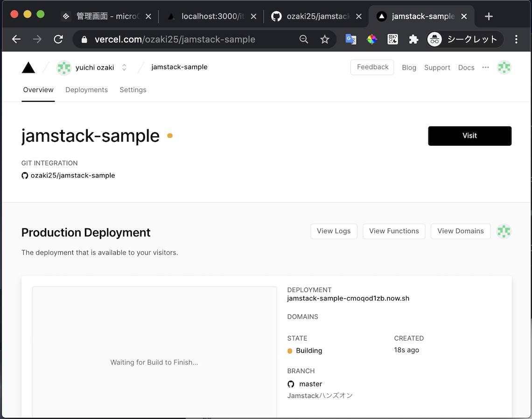Click the View Logs button
This screenshot has height=419, width=532.
pyautogui.click(x=334, y=231)
